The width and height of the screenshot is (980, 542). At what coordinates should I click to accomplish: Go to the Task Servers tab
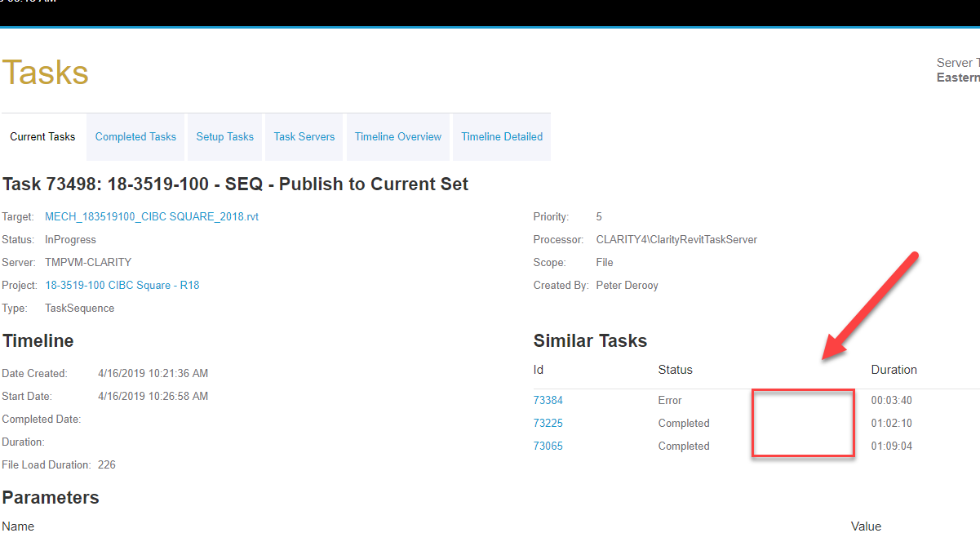click(x=304, y=136)
